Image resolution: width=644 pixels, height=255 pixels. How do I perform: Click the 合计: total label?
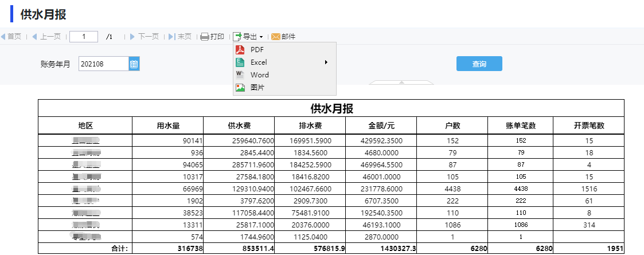[85, 249]
